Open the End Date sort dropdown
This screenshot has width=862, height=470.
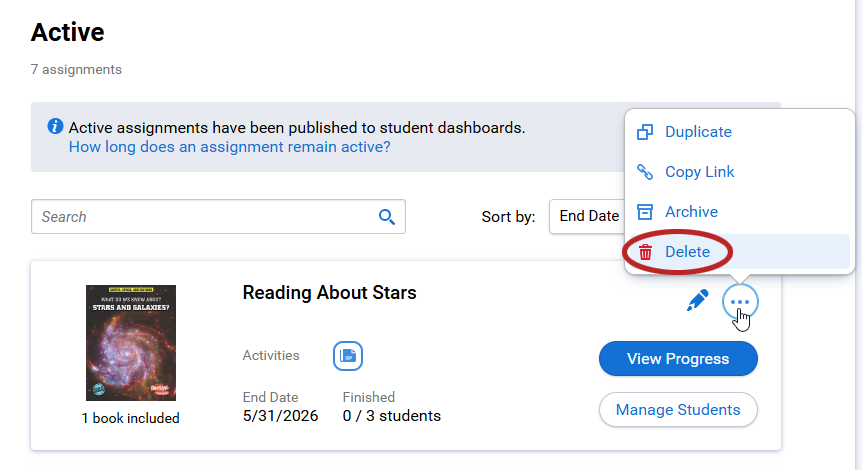[588, 216]
